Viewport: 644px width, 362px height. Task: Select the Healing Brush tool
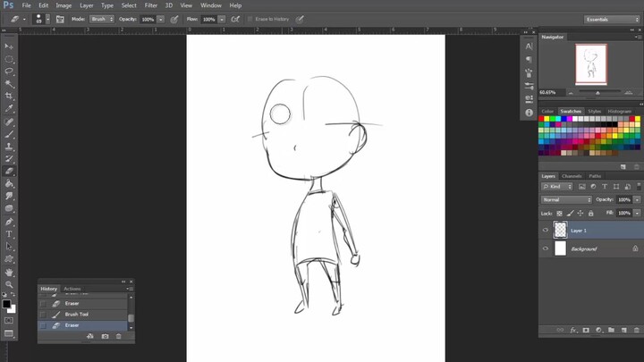coord(9,122)
